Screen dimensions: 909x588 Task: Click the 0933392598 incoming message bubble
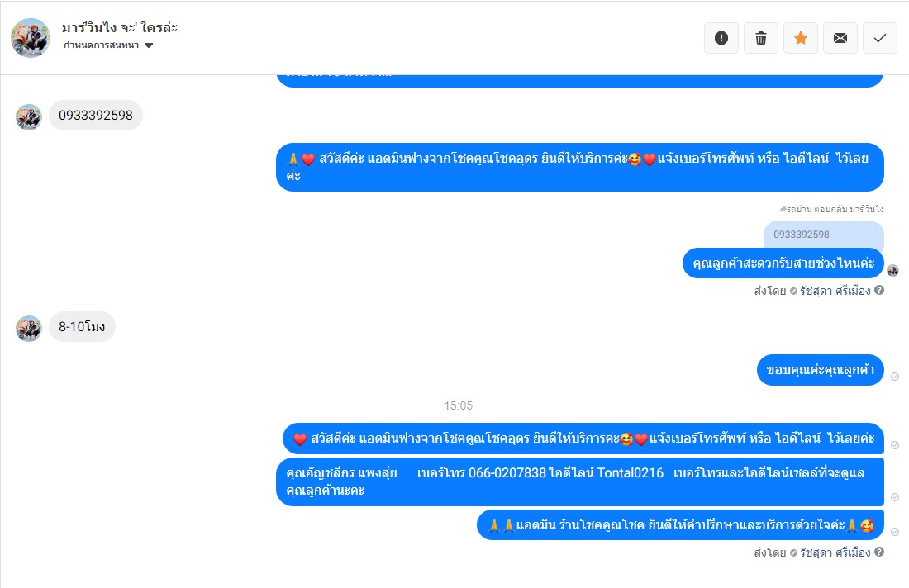[x=96, y=116]
